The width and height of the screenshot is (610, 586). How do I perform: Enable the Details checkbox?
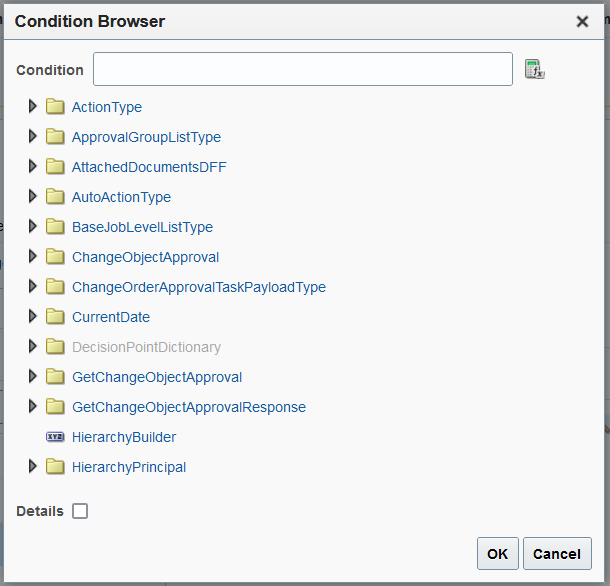80,511
